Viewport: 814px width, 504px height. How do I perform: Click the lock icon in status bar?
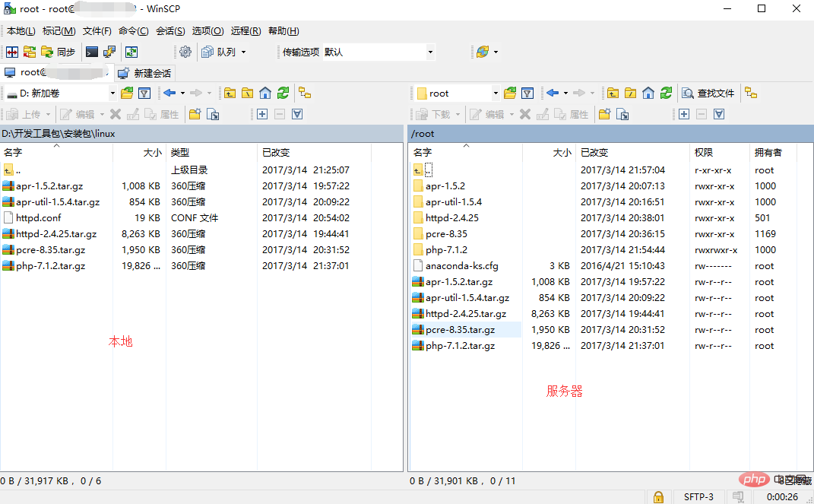click(658, 496)
